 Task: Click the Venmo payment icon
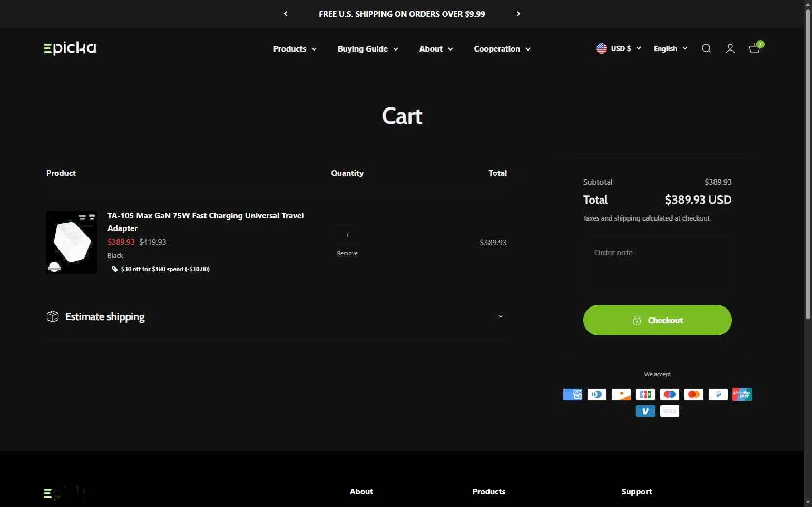(645, 411)
